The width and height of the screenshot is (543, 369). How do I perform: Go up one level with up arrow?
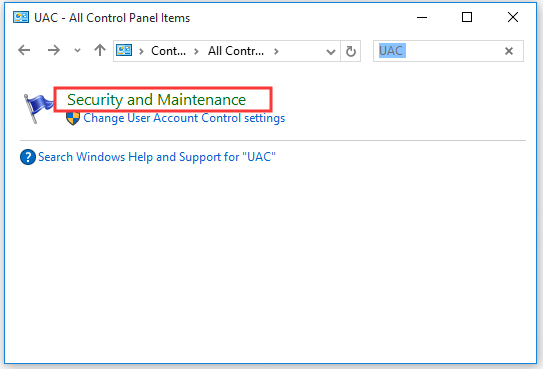100,51
